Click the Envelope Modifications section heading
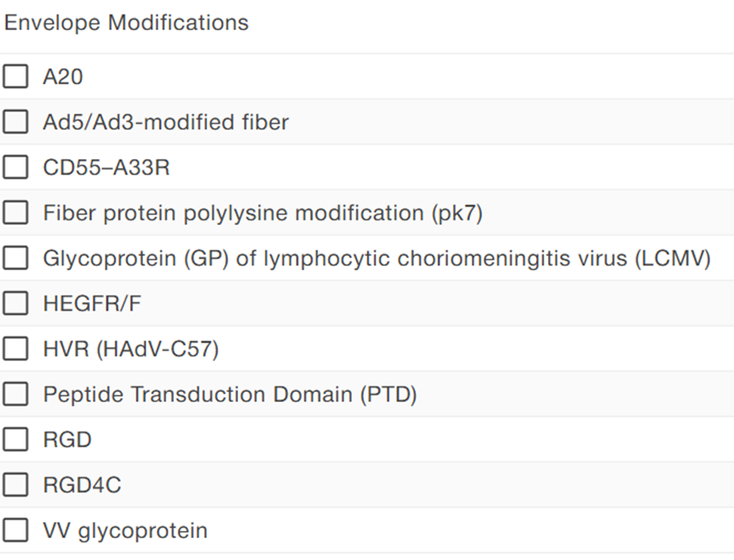Screen dimensions: 734x560 pyautogui.click(x=127, y=23)
